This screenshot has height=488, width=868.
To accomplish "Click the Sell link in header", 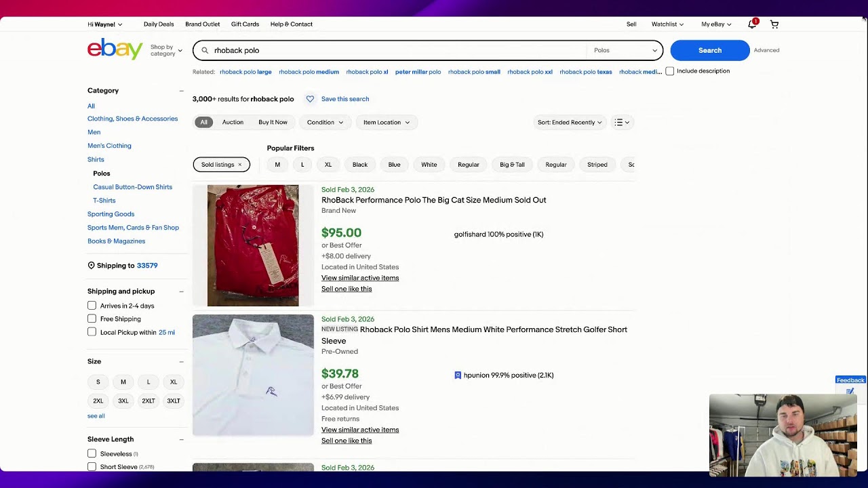I will (631, 24).
